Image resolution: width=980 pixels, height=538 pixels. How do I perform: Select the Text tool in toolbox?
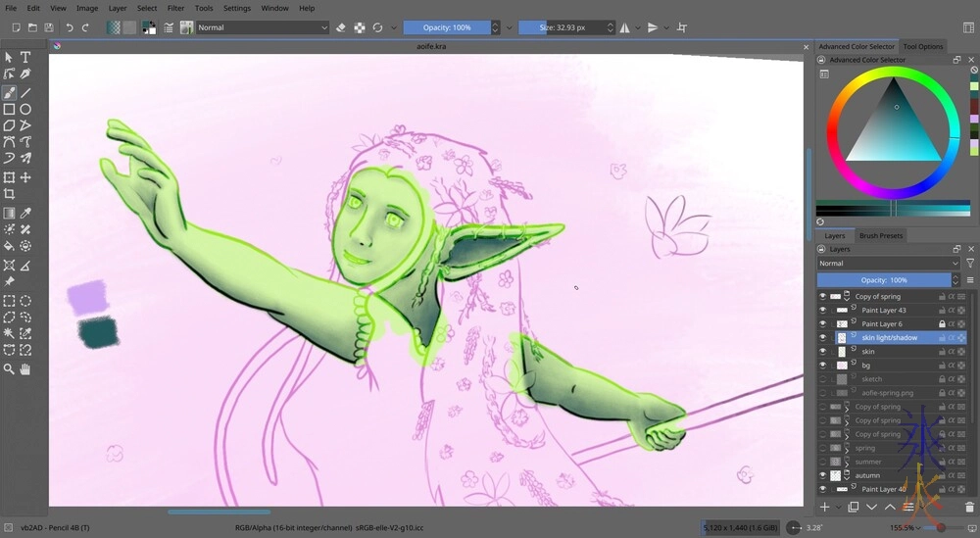click(25, 58)
